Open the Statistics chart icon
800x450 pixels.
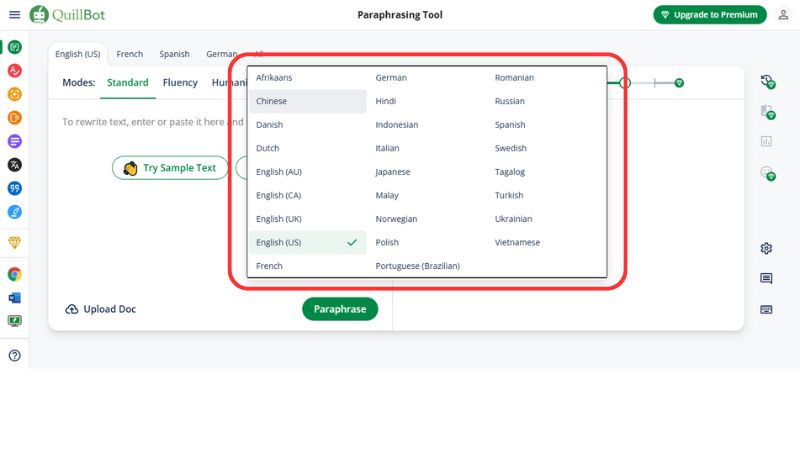[x=766, y=141]
